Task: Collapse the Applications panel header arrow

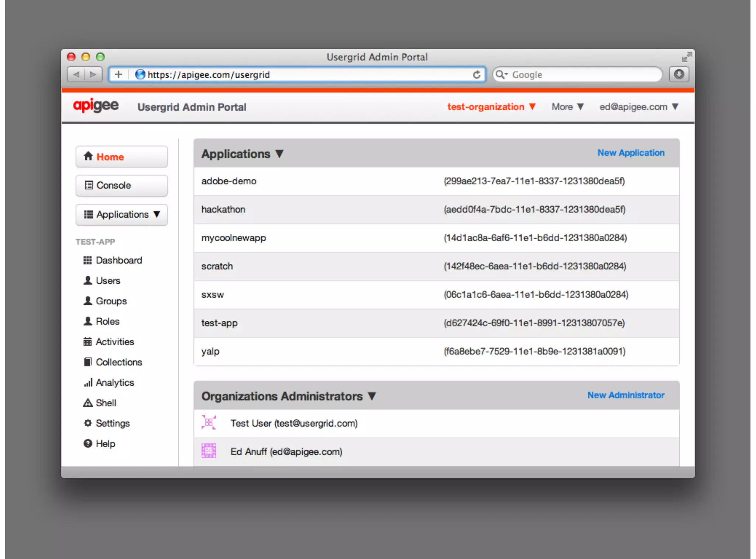Action: tap(279, 154)
